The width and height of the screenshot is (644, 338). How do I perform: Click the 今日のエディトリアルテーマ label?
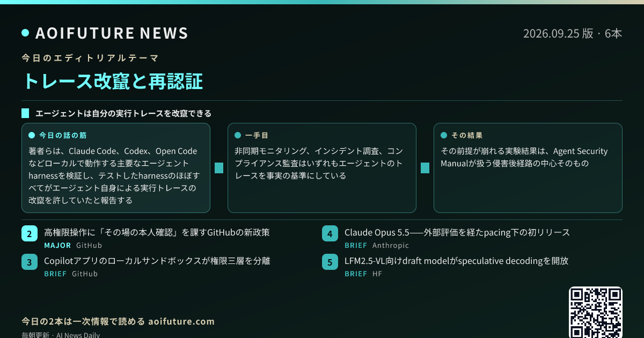coord(90,57)
